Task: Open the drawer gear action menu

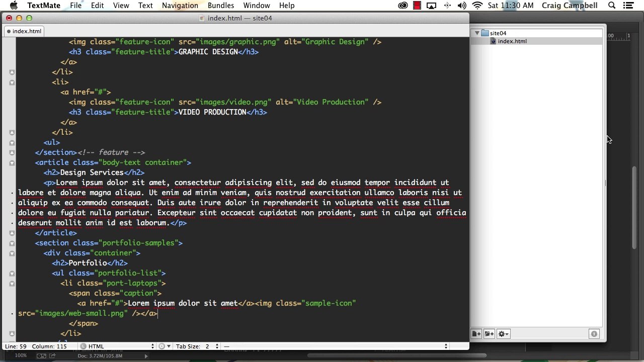Action: click(503, 334)
